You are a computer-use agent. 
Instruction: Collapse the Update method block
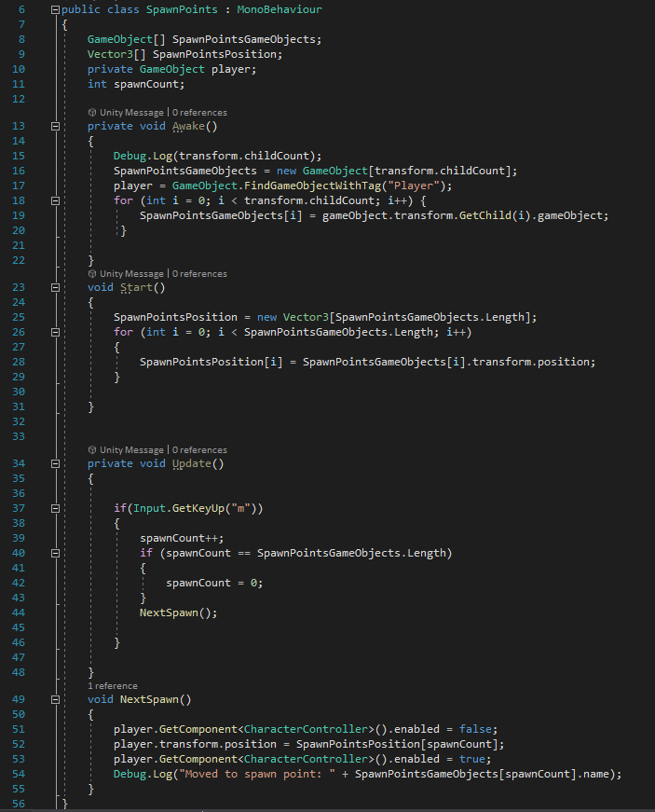coord(55,463)
